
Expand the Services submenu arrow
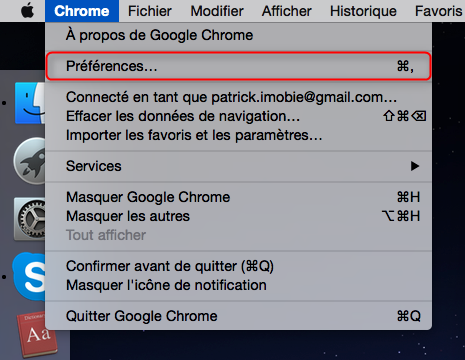click(x=415, y=166)
